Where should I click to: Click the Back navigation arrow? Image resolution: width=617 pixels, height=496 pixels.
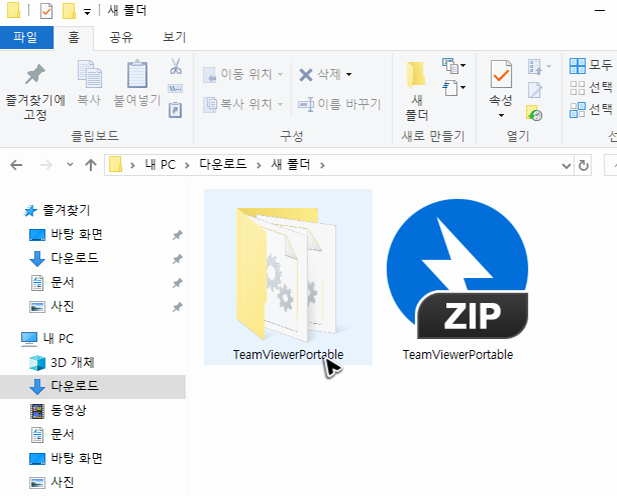coord(16,165)
